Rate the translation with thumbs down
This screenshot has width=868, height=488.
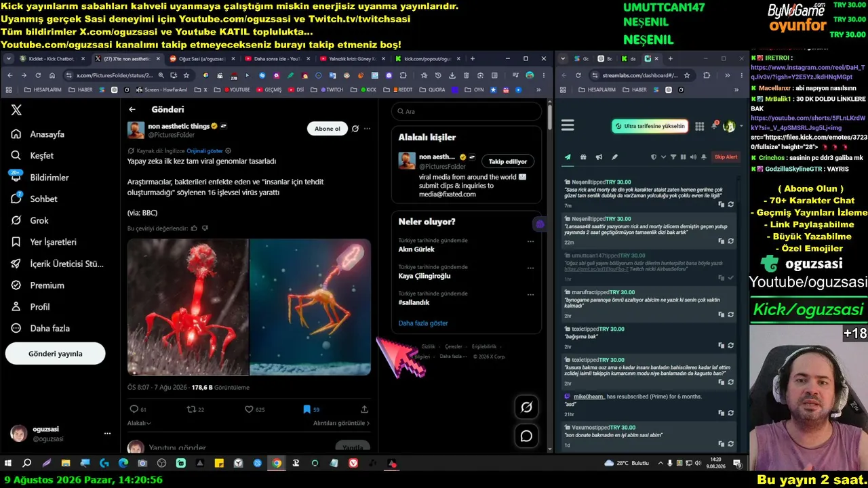point(205,228)
